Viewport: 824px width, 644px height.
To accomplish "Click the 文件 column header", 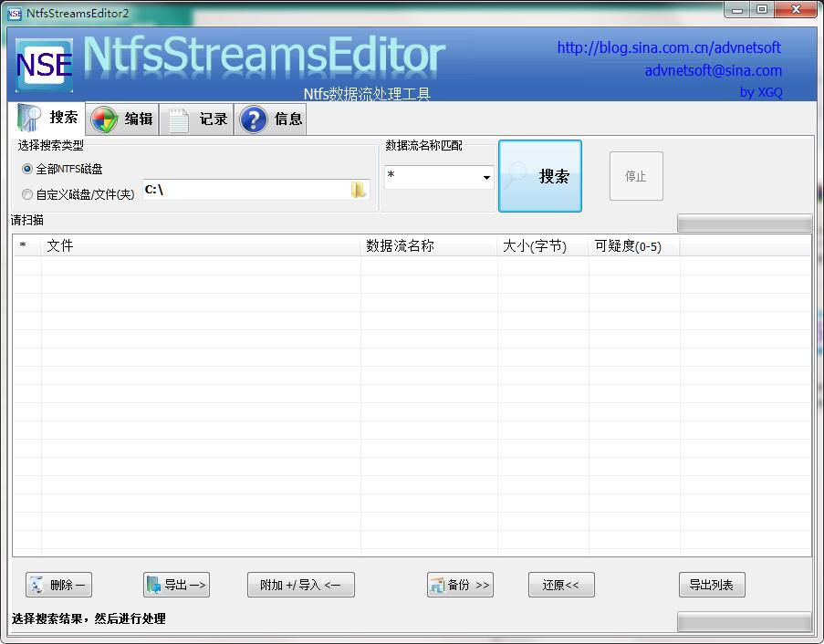I will 200,245.
